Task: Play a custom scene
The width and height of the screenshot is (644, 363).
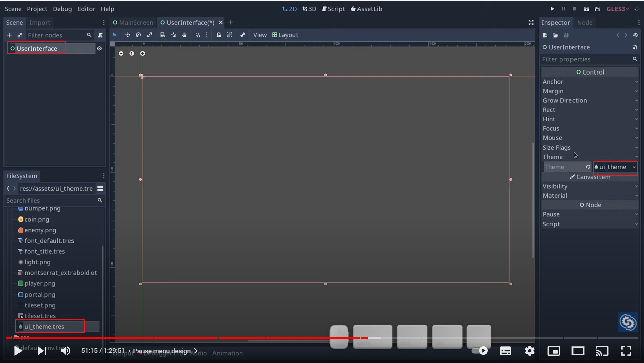Action: pyautogui.click(x=597, y=9)
